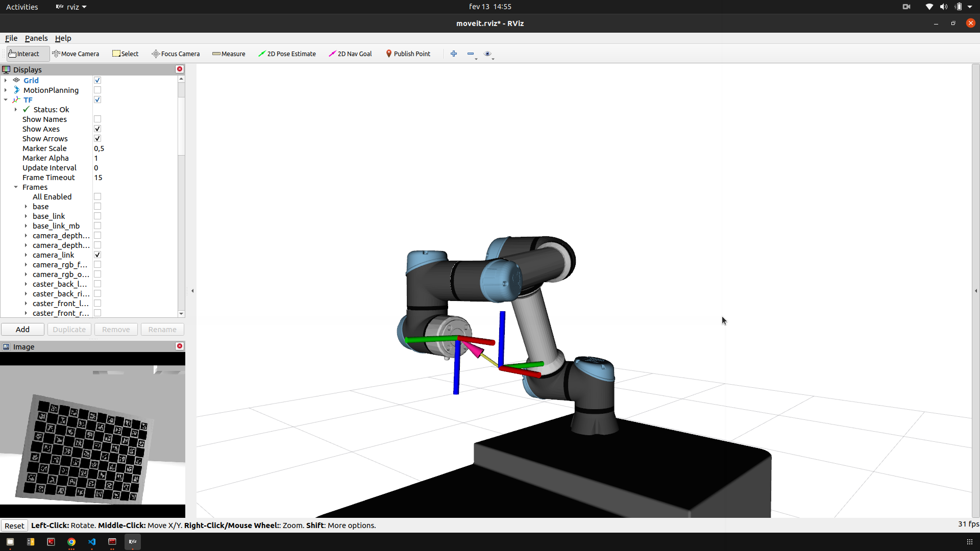Click the Add display button

pyautogui.click(x=22, y=330)
